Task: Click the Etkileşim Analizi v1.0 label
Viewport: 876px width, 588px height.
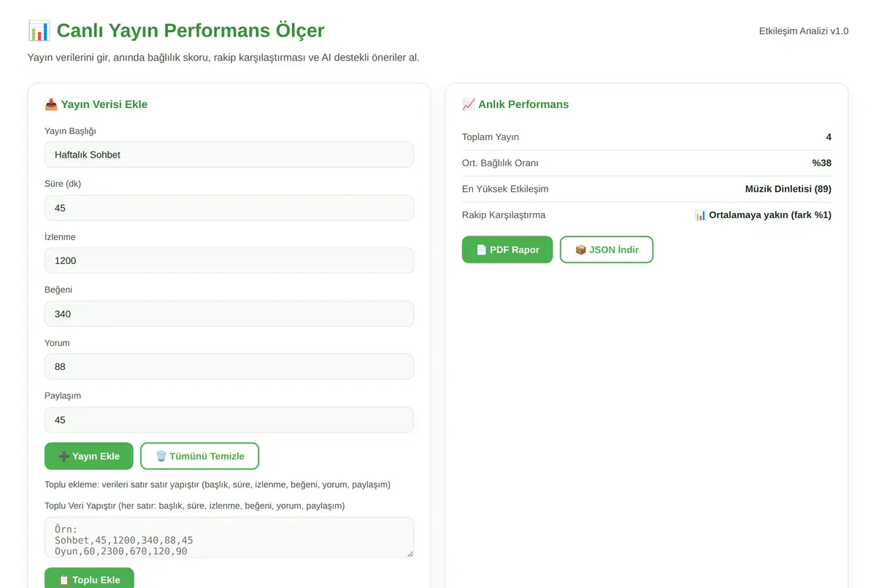Action: click(804, 31)
